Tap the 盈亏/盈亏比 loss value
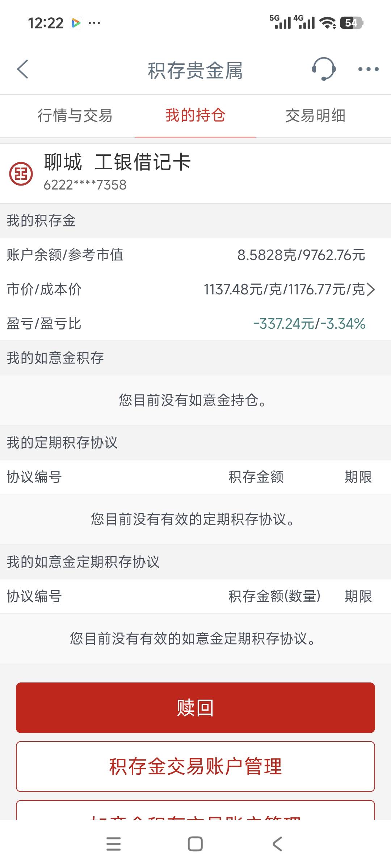The image size is (391, 868). tap(309, 324)
